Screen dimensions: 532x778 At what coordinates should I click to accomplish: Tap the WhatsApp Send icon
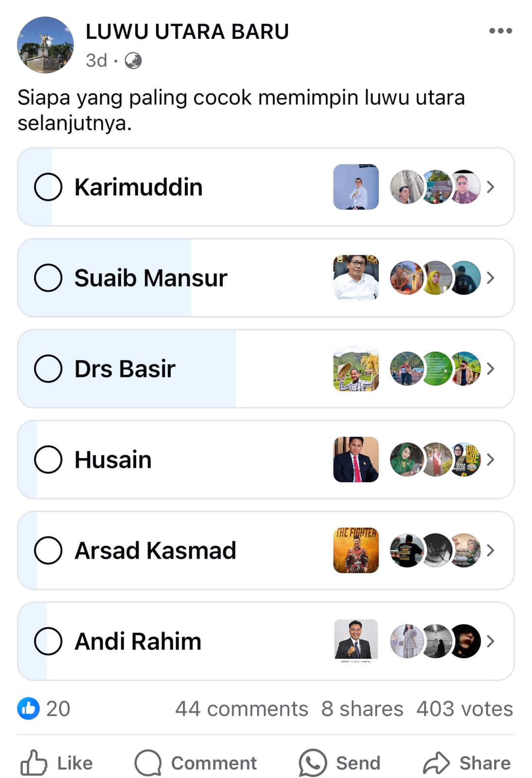(x=312, y=762)
